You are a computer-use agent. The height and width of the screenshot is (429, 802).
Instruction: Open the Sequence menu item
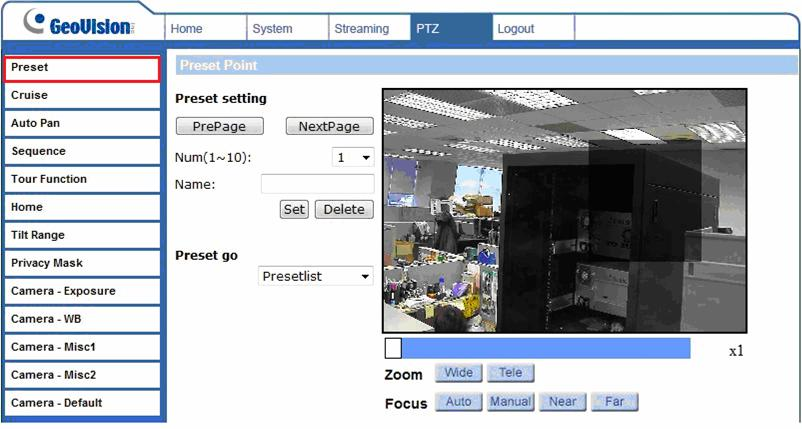[x=82, y=152]
